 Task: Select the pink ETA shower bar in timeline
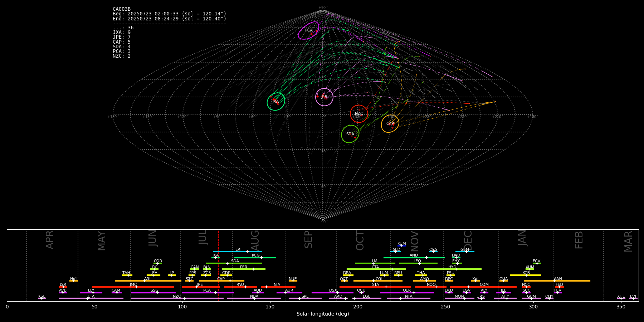(91, 298)
